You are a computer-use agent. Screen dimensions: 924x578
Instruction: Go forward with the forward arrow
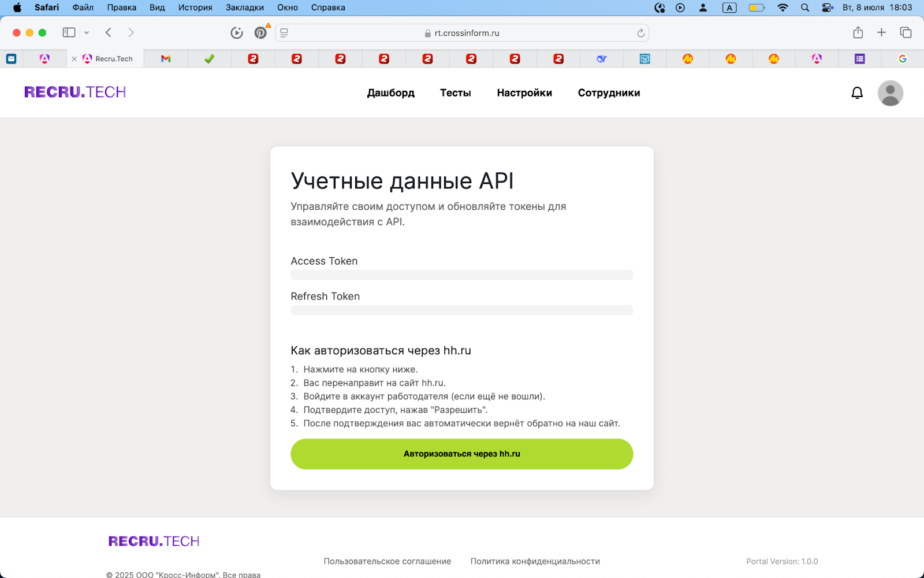[131, 32]
